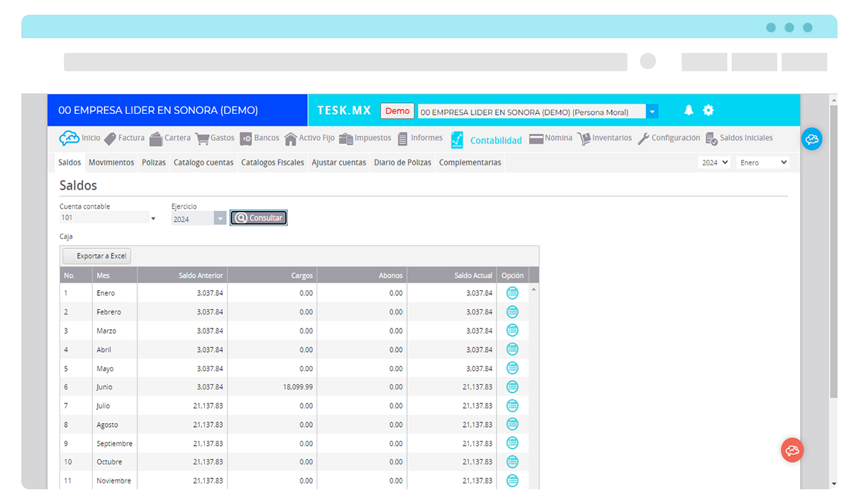Change the month in the Enero dropdown
This screenshot has height=504, width=861.
[762, 162]
